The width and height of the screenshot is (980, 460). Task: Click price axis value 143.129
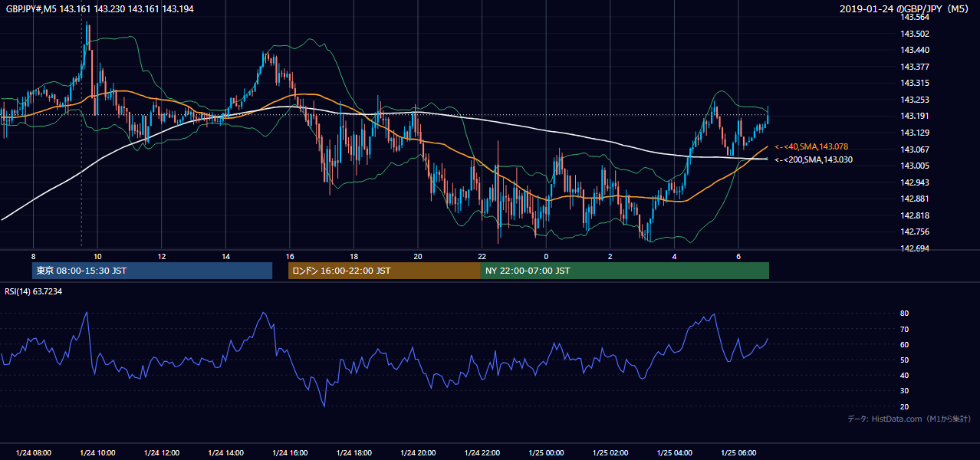916,133
